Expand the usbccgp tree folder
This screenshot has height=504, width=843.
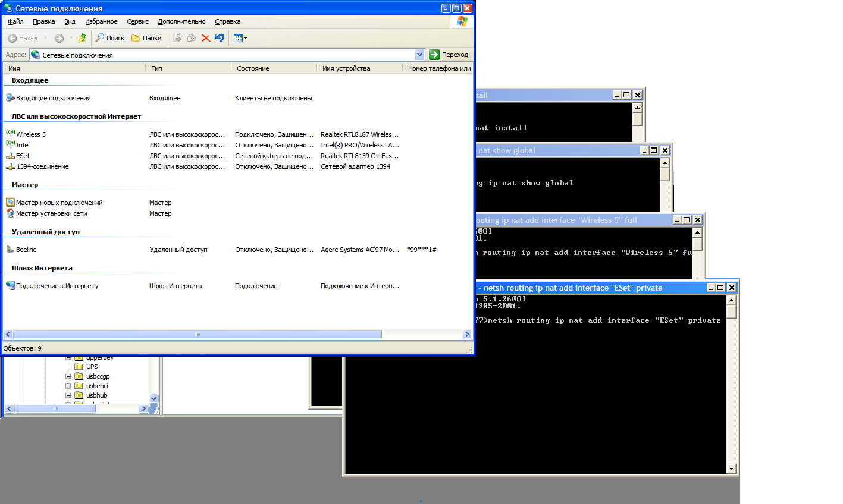point(68,376)
